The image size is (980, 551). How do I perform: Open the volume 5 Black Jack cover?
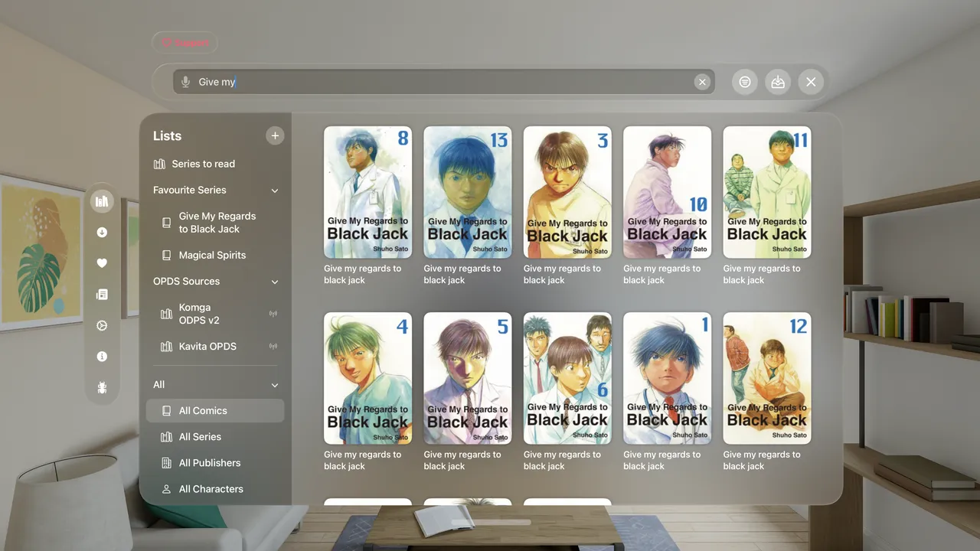click(x=468, y=378)
